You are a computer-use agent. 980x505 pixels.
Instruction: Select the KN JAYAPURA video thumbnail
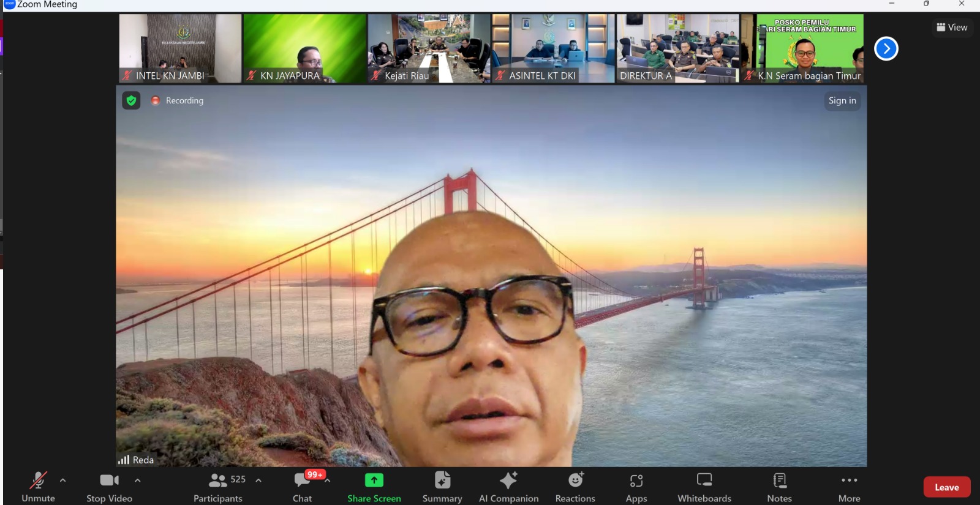(x=304, y=48)
